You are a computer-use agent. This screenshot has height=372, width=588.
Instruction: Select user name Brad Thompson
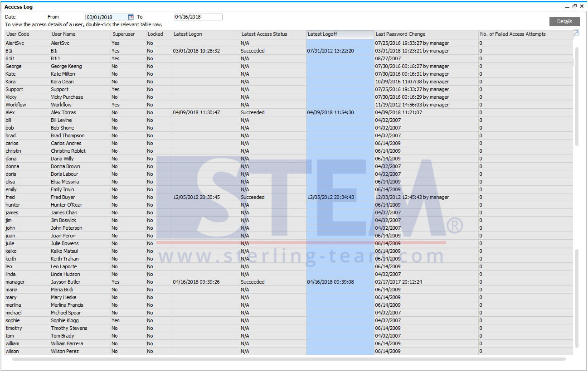point(68,135)
